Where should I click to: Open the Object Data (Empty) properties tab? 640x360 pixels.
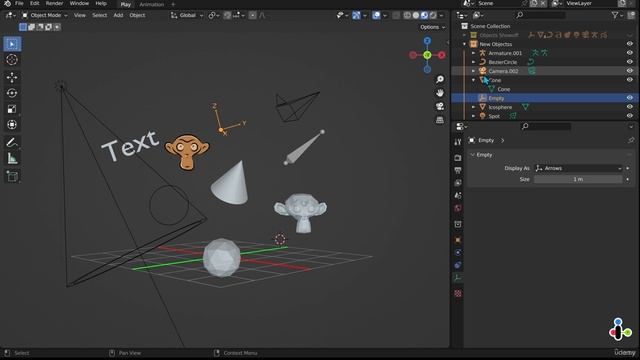click(x=458, y=278)
